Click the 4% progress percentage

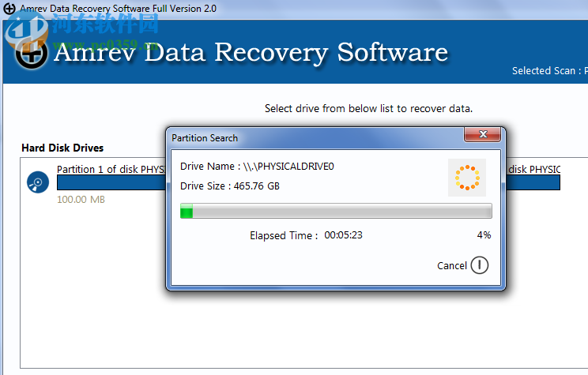(484, 235)
